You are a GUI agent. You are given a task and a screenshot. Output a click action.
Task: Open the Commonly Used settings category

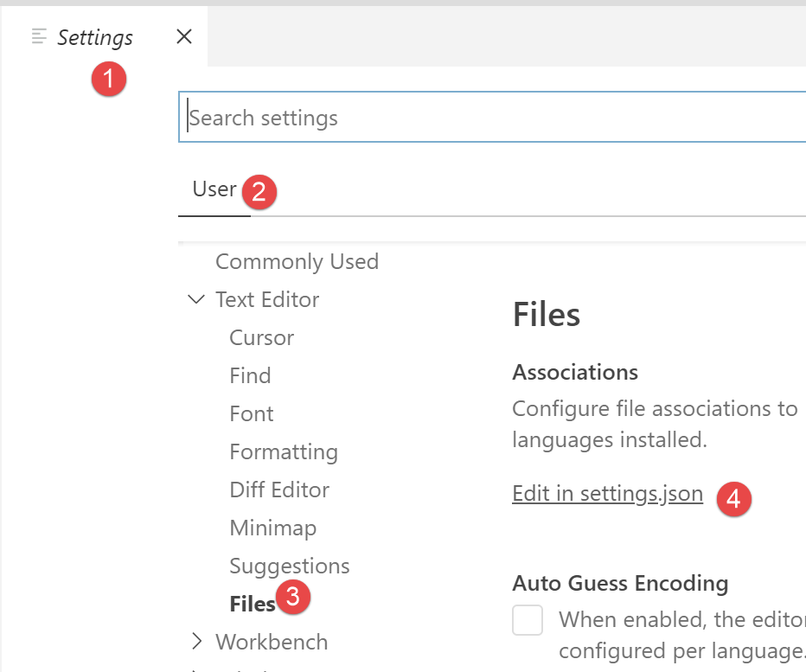point(297,261)
